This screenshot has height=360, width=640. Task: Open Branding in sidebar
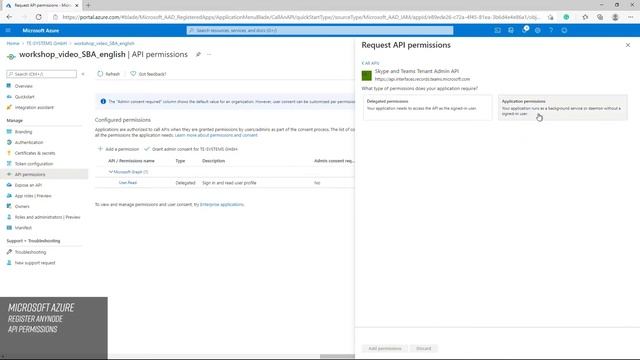point(23,132)
